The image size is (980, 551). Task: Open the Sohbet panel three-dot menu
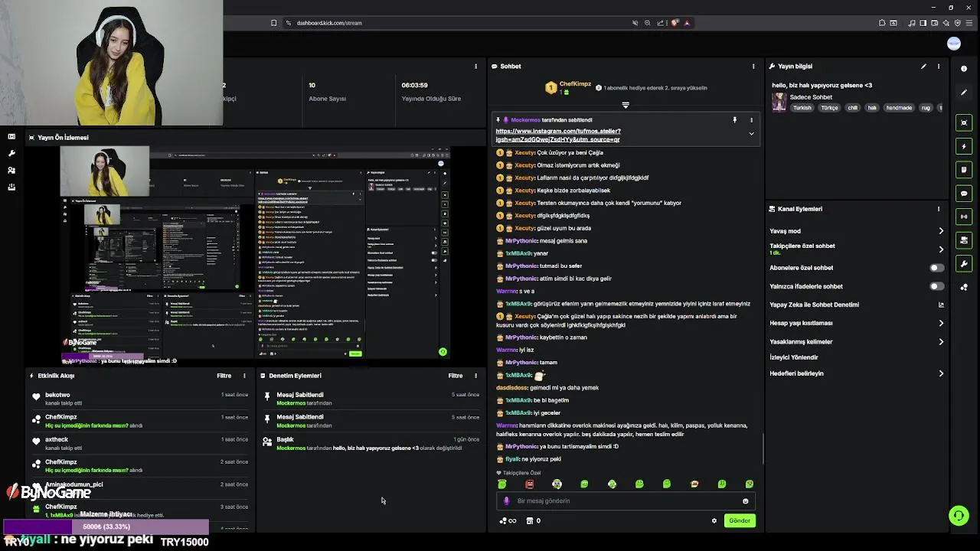(x=753, y=67)
